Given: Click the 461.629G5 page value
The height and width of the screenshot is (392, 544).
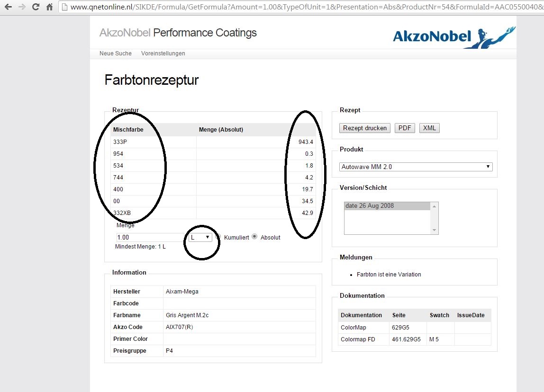Looking at the screenshot, I should pos(406,339).
